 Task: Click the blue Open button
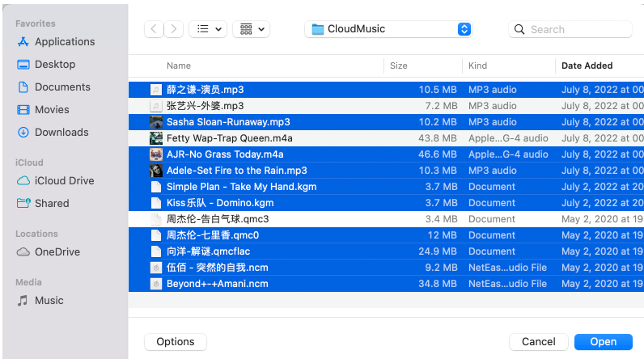click(604, 342)
